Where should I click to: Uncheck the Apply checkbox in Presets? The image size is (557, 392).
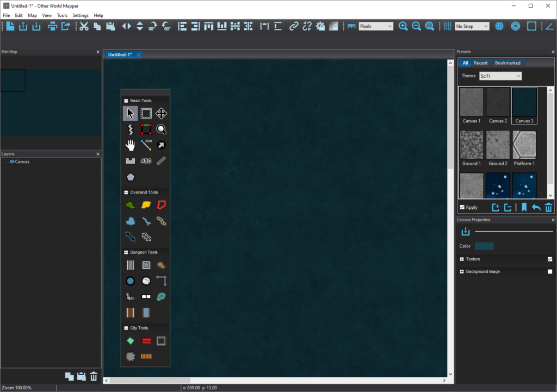tap(462, 207)
